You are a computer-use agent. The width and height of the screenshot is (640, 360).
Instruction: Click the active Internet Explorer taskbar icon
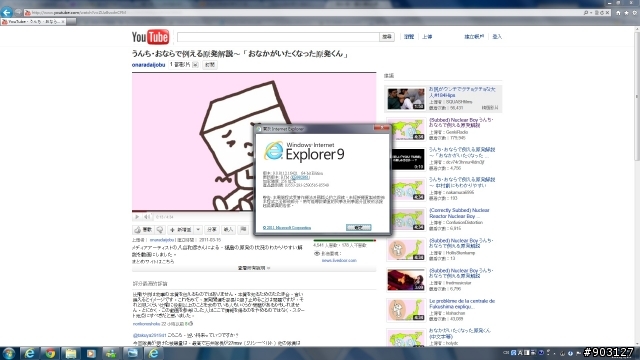click(x=153, y=353)
